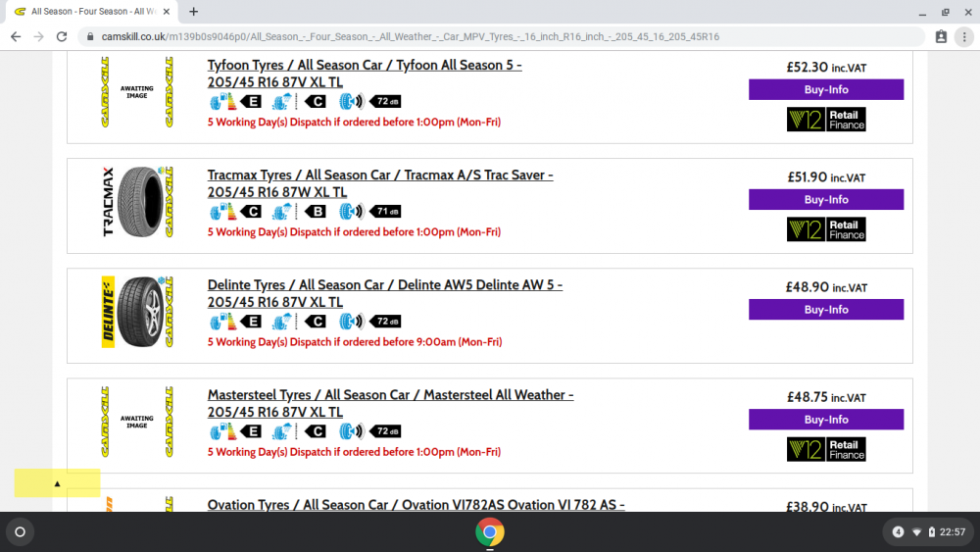Open the V12 Retail Finance logo under Mastersteel
Screen dimensions: 980x552
pyautogui.click(x=826, y=449)
